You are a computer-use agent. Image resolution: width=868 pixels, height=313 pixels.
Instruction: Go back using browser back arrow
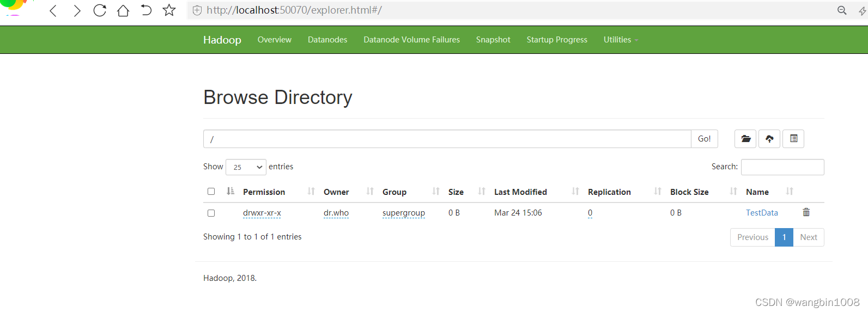pos(53,10)
